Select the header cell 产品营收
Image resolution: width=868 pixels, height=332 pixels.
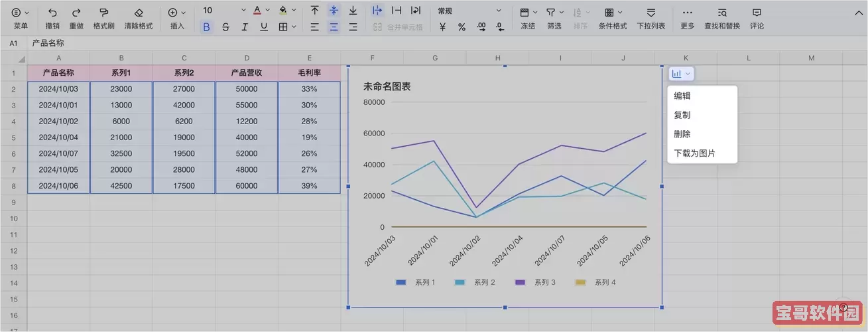pos(247,73)
